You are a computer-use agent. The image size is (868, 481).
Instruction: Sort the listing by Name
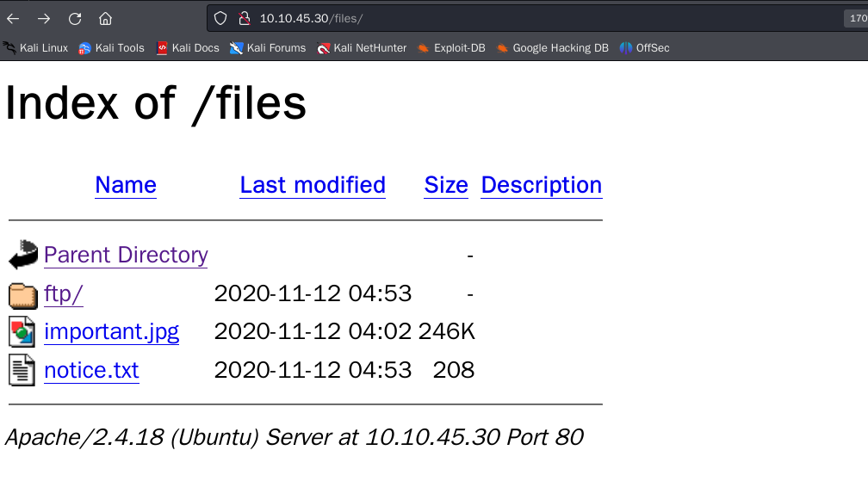point(126,185)
